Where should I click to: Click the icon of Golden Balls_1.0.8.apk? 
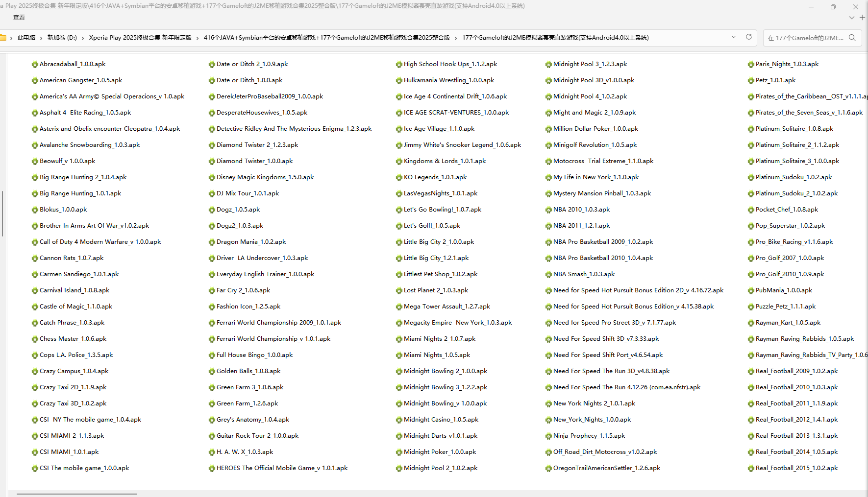(212, 372)
